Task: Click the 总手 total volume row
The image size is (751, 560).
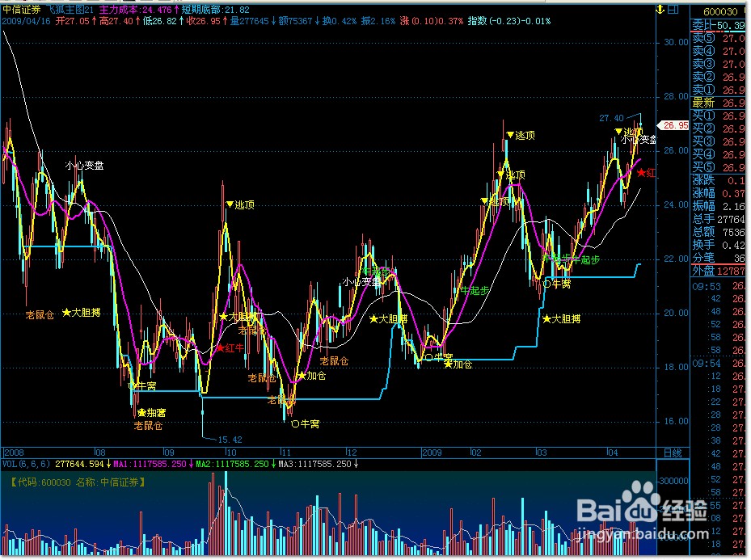Action: [719, 219]
